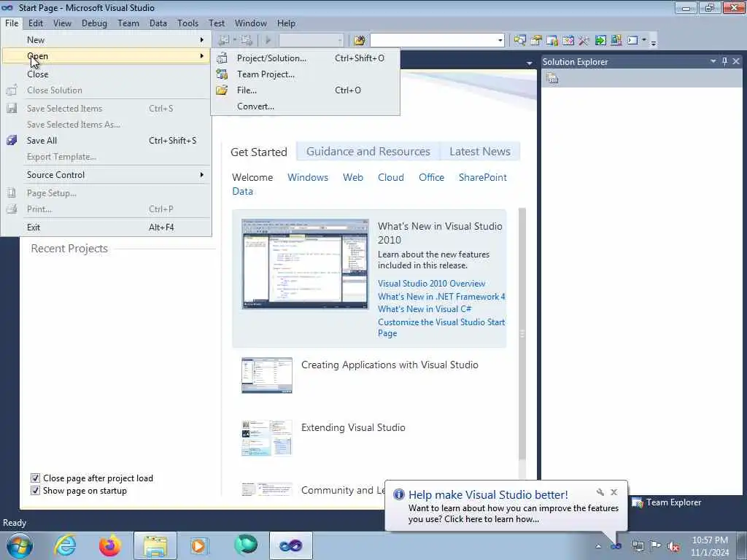747x560 pixels.
Task: Open the SharePoint category link
Action: [483, 177]
